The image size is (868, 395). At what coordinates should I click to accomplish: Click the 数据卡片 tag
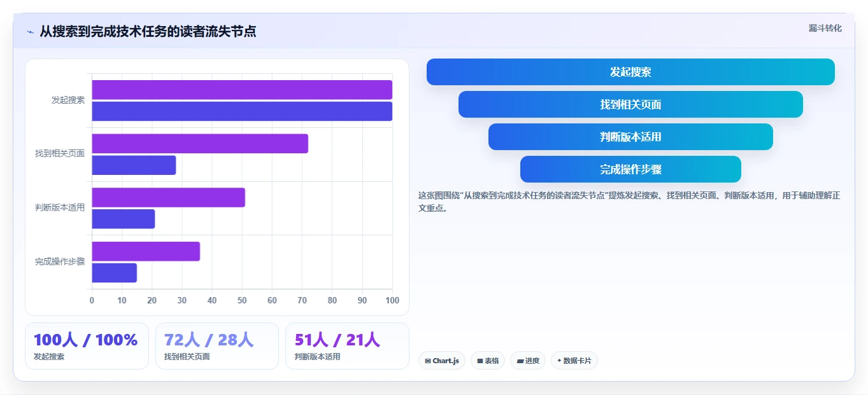click(574, 361)
